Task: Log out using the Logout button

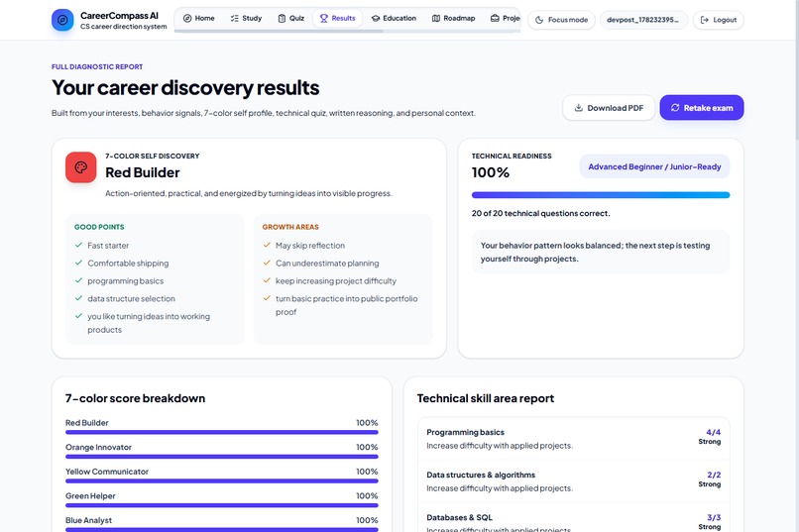Action: pyautogui.click(x=719, y=20)
